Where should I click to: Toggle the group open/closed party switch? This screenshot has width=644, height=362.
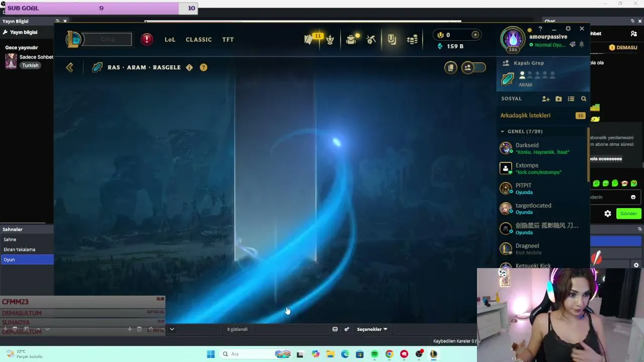[474, 67]
